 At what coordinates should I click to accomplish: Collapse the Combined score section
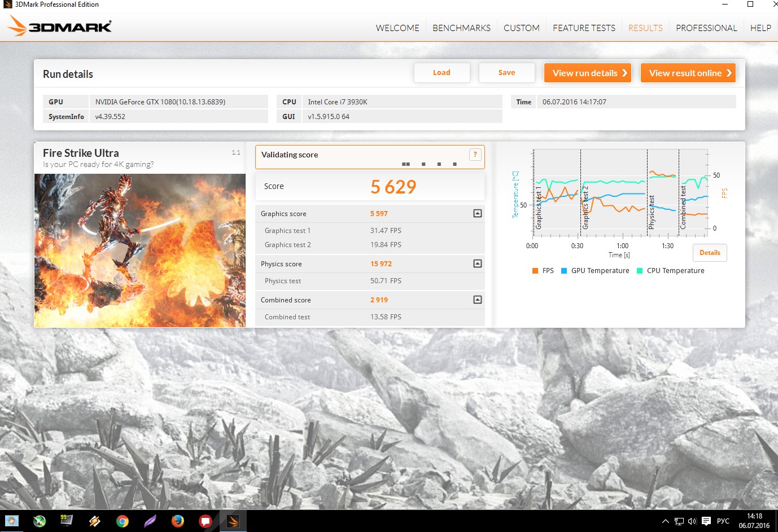coord(478,300)
